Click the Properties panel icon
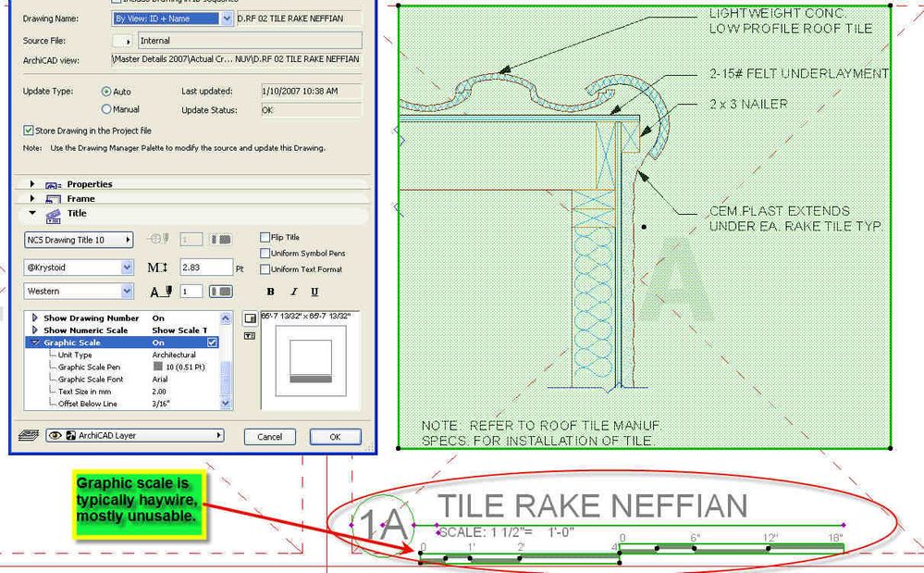Image resolution: width=924 pixels, height=573 pixels. click(53, 185)
